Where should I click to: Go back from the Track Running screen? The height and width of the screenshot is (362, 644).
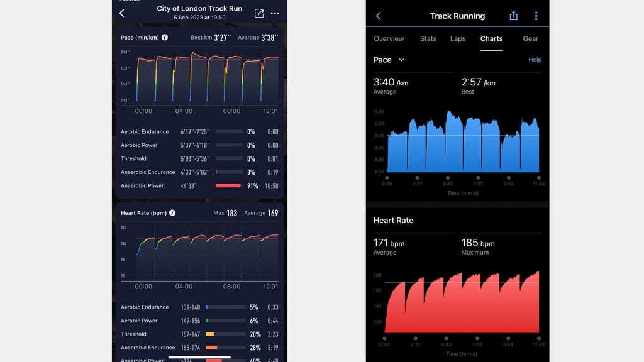[x=379, y=16]
